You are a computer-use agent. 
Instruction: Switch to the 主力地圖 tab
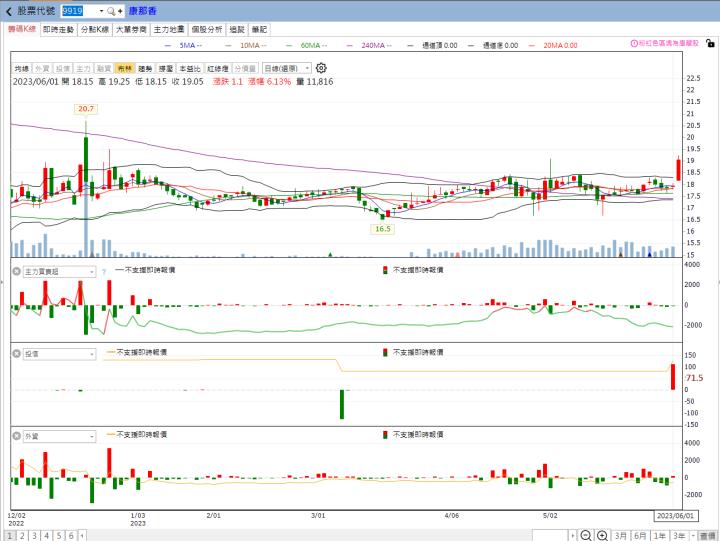point(169,29)
